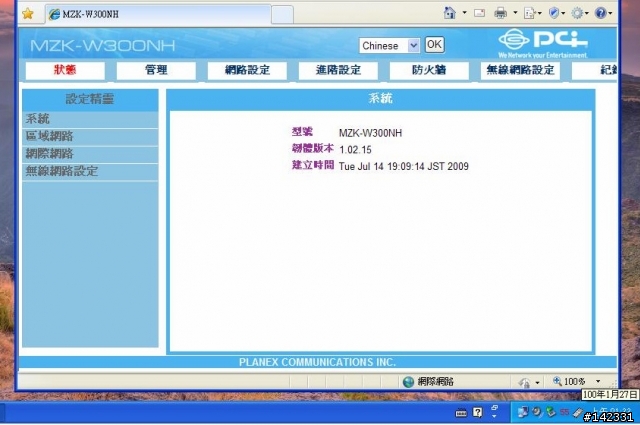The image size is (640, 425).
Task: Click the 設定精靈 setup wizard header
Action: pos(90,99)
